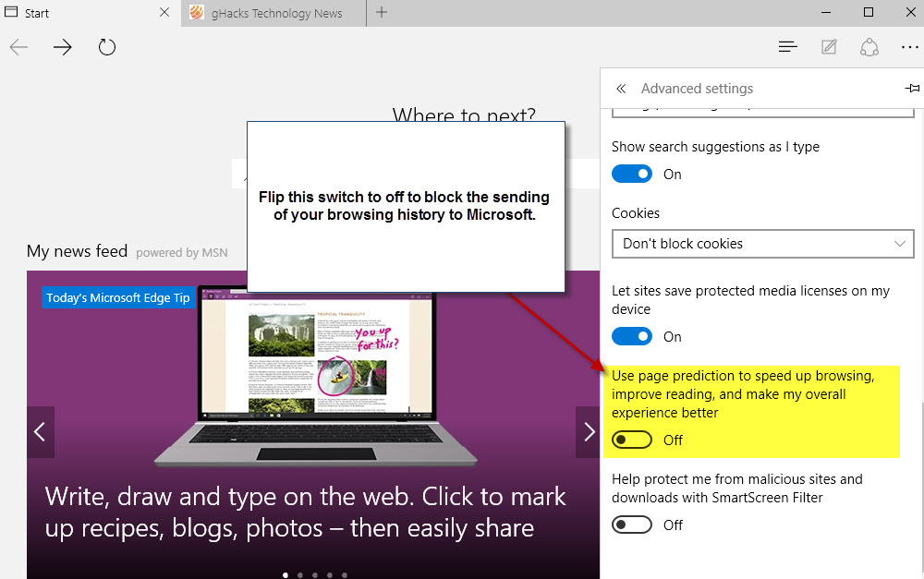Image resolution: width=924 pixels, height=579 pixels.
Task: Click the 'Advanced settings' pane title
Action: 697,89
